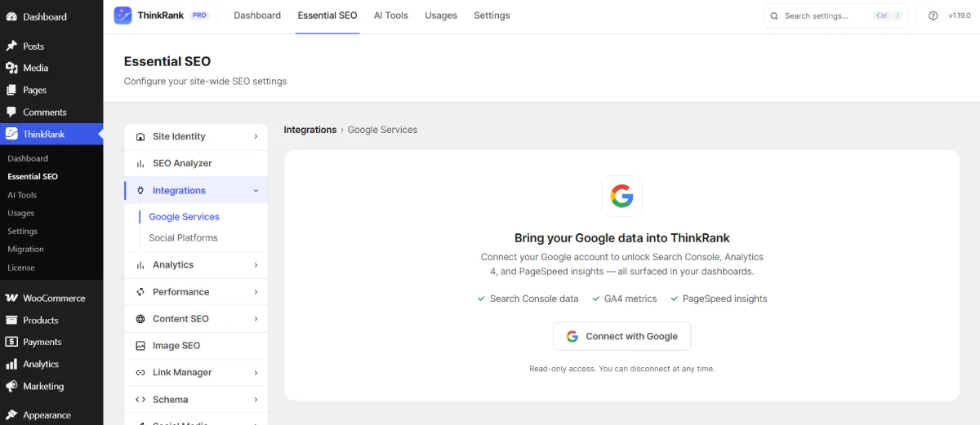This screenshot has width=980, height=425.
Task: Click the v1.19.0 version label
Action: [960, 15]
